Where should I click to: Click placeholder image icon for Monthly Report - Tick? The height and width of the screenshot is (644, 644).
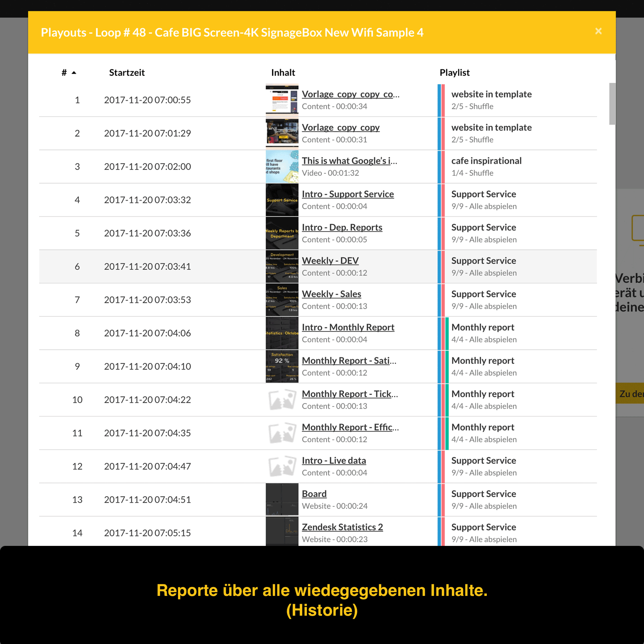(x=282, y=400)
